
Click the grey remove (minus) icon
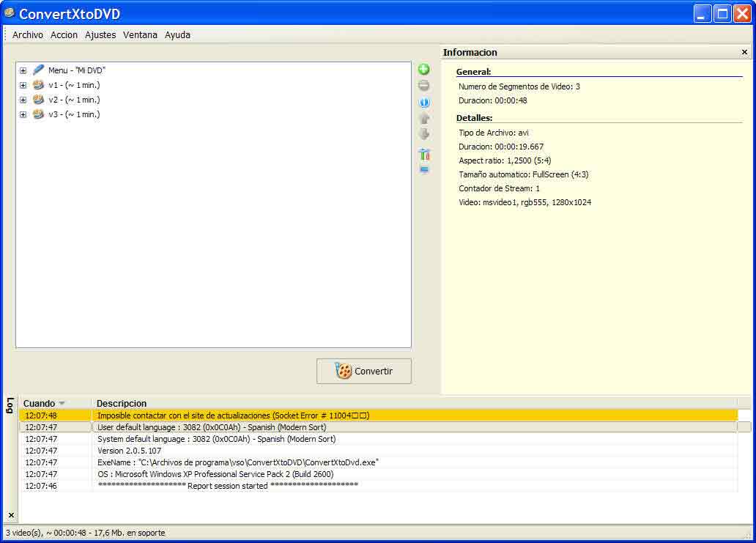(424, 86)
